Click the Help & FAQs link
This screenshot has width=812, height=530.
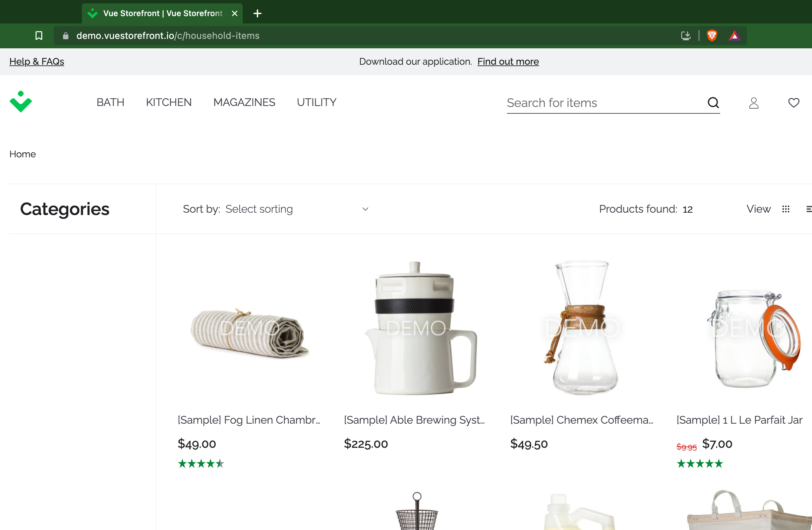pos(37,61)
